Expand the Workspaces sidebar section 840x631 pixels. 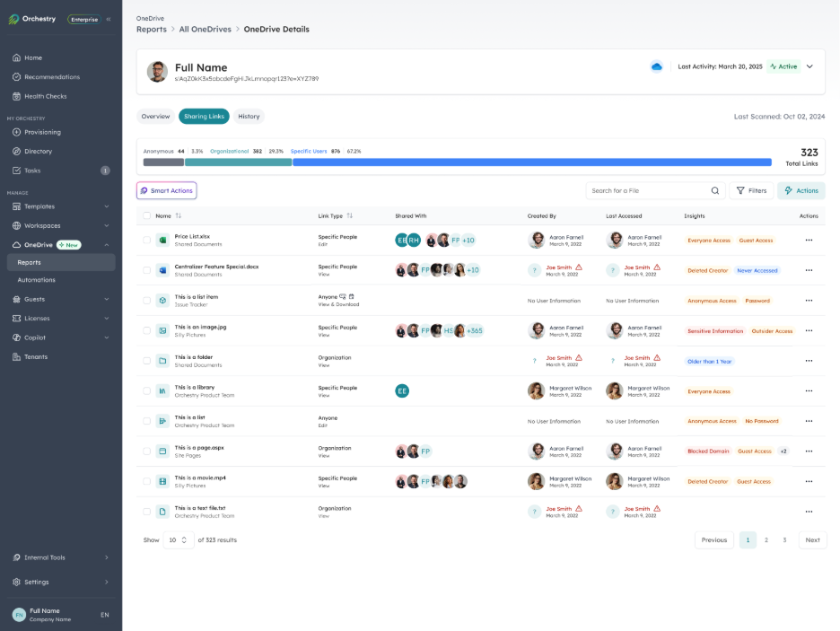coord(106,225)
